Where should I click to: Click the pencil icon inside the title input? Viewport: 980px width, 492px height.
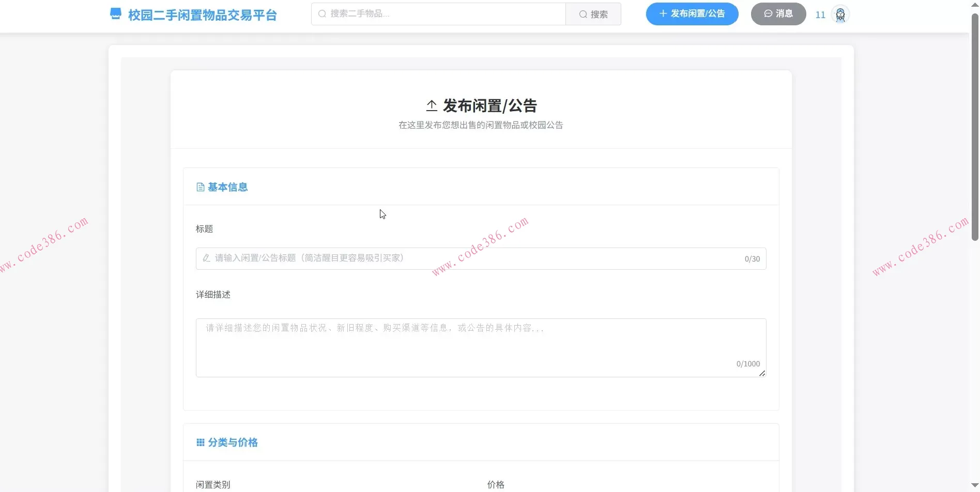(206, 258)
